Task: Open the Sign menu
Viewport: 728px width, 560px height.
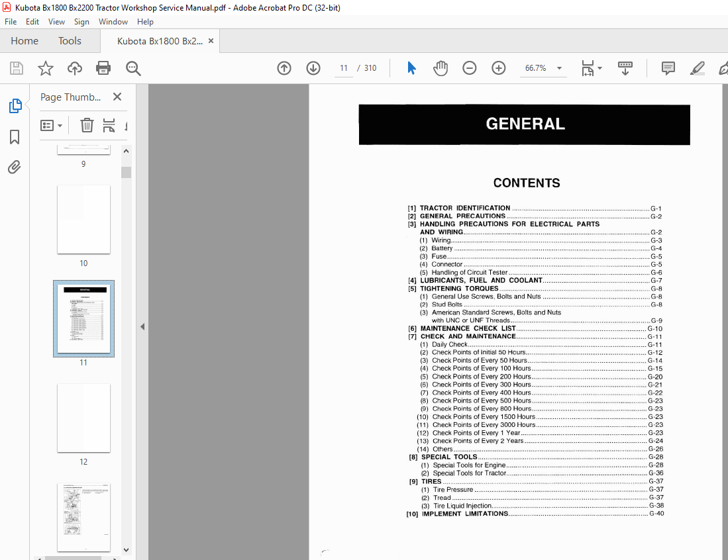Action: (x=81, y=22)
